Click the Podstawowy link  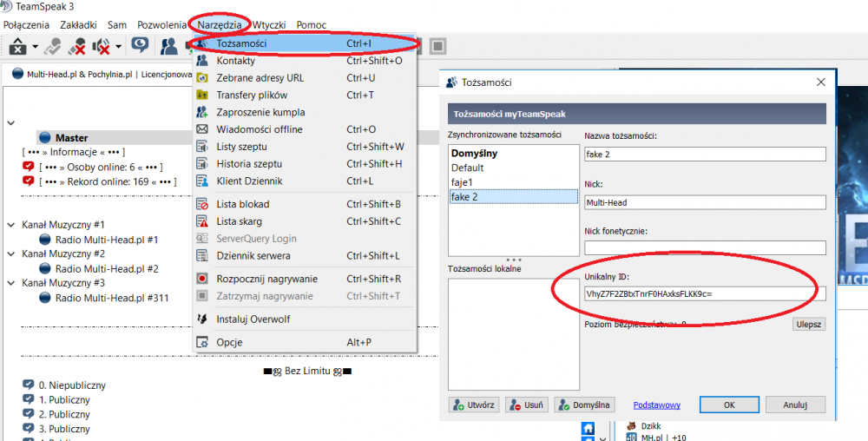(656, 405)
